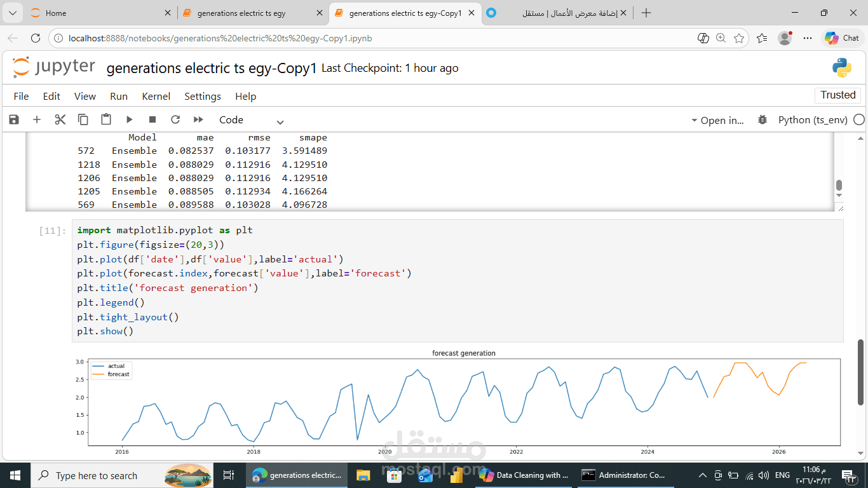The image size is (868, 488).
Task: Open the browser extensions icon in address bar
Action: [703, 38]
